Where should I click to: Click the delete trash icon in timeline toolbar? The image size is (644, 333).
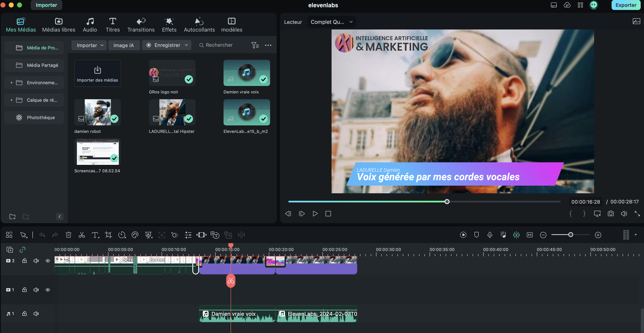coord(69,235)
